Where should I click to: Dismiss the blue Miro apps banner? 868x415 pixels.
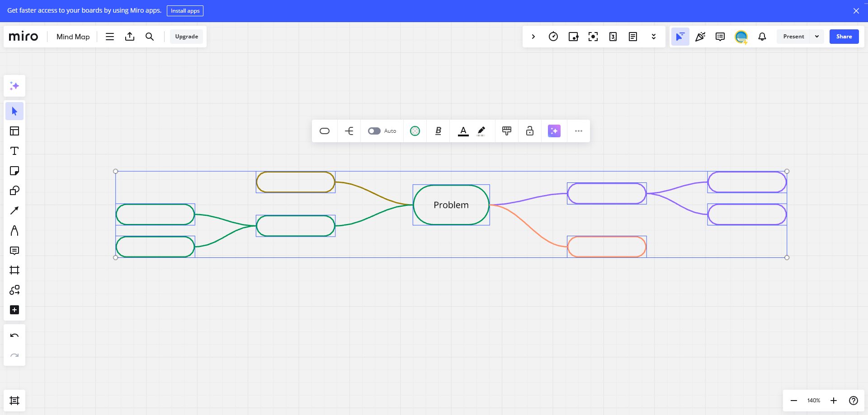[x=856, y=11]
